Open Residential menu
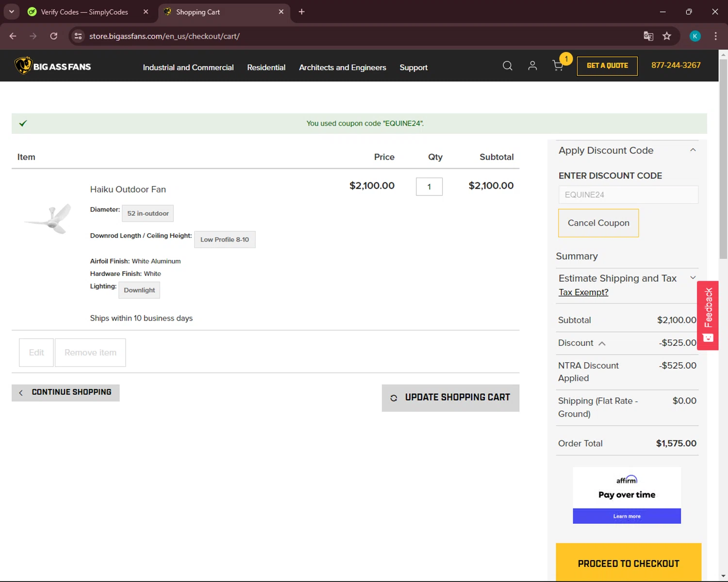 point(266,67)
